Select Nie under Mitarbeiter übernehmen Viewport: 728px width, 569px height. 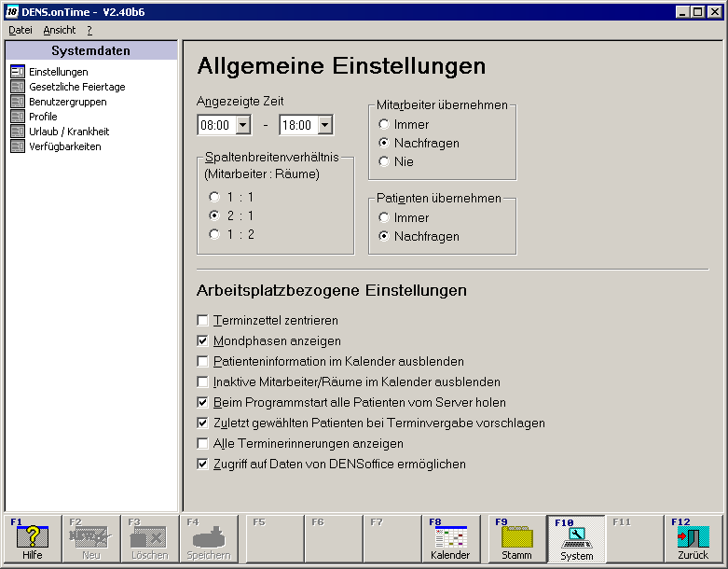point(383,161)
